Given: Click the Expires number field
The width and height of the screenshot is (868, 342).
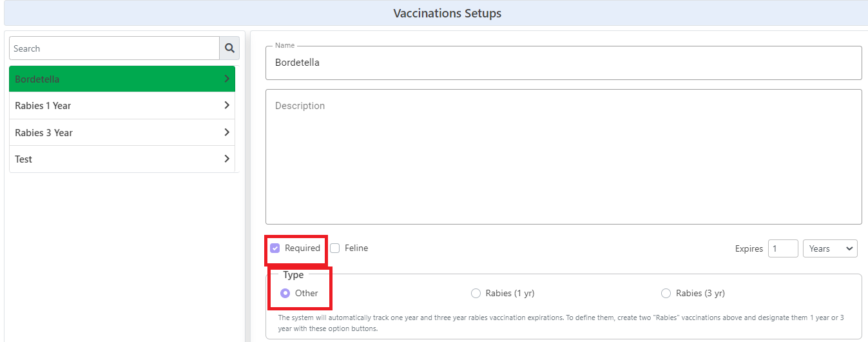Looking at the screenshot, I should 783,248.
